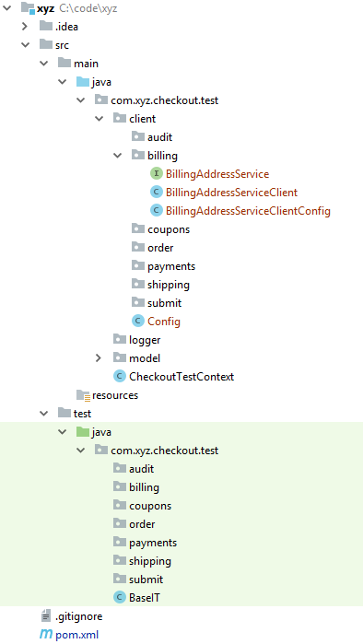Click the src folder icon
The height and width of the screenshot is (644, 363).
(x=46, y=44)
